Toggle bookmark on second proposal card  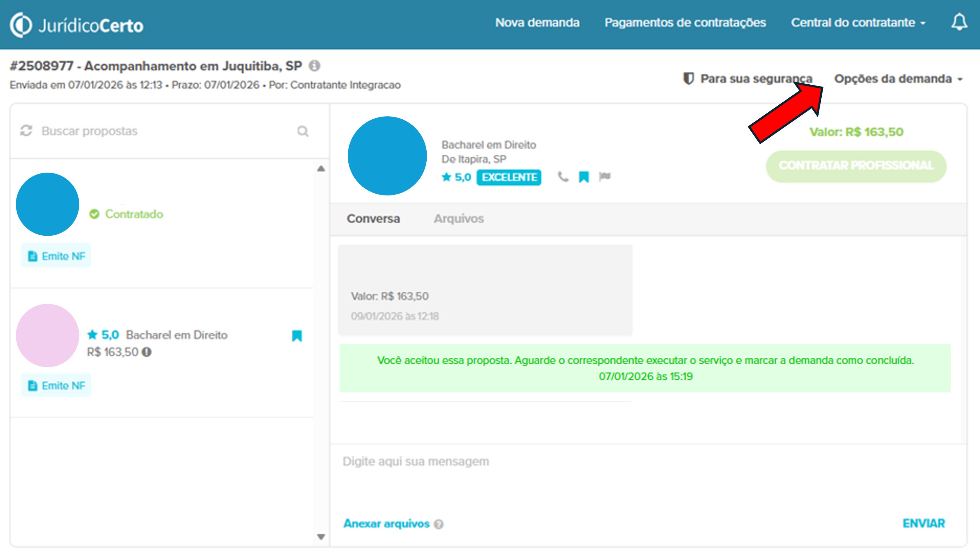coord(297,335)
